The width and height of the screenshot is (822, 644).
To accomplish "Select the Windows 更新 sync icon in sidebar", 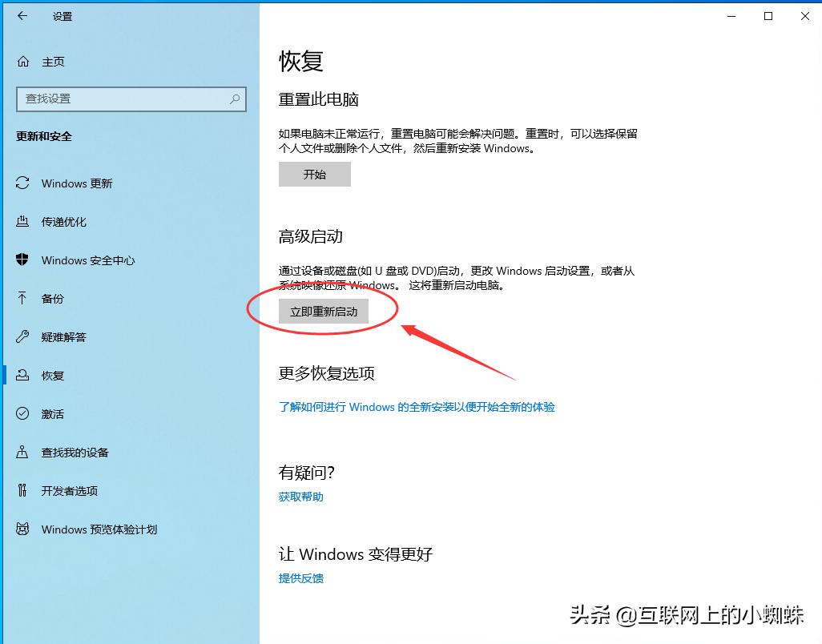I will coord(21,183).
